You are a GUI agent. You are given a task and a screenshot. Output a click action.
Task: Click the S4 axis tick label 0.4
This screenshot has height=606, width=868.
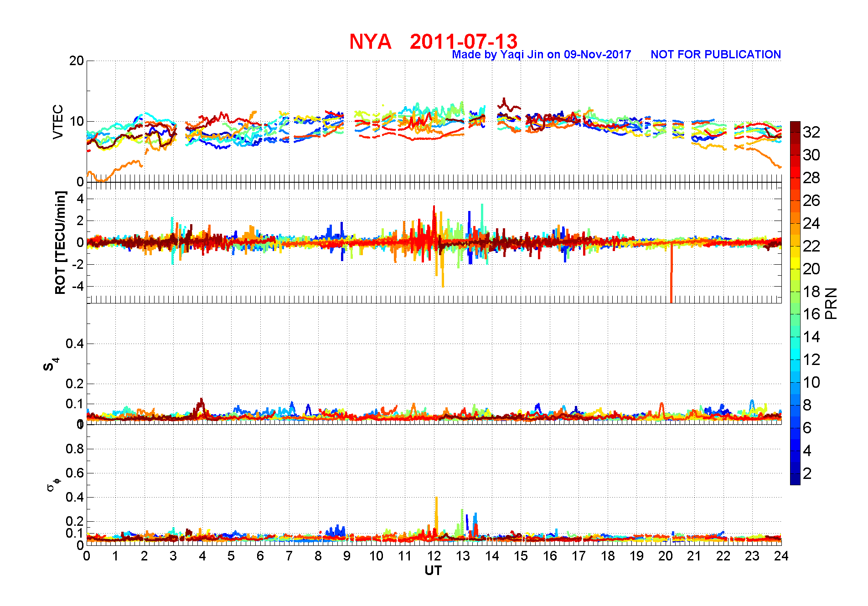click(x=75, y=344)
